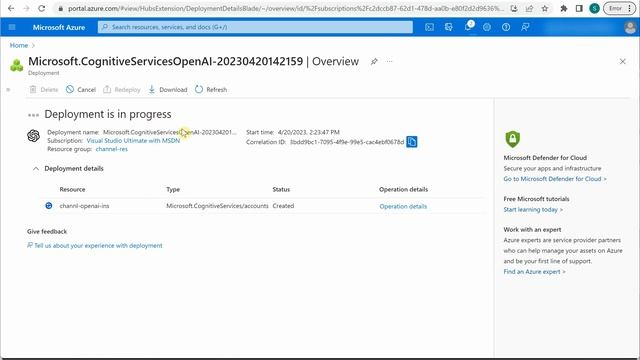Screen dimensions: 640x360
Task: Click the Correlation ID value text
Action: tap(347, 142)
